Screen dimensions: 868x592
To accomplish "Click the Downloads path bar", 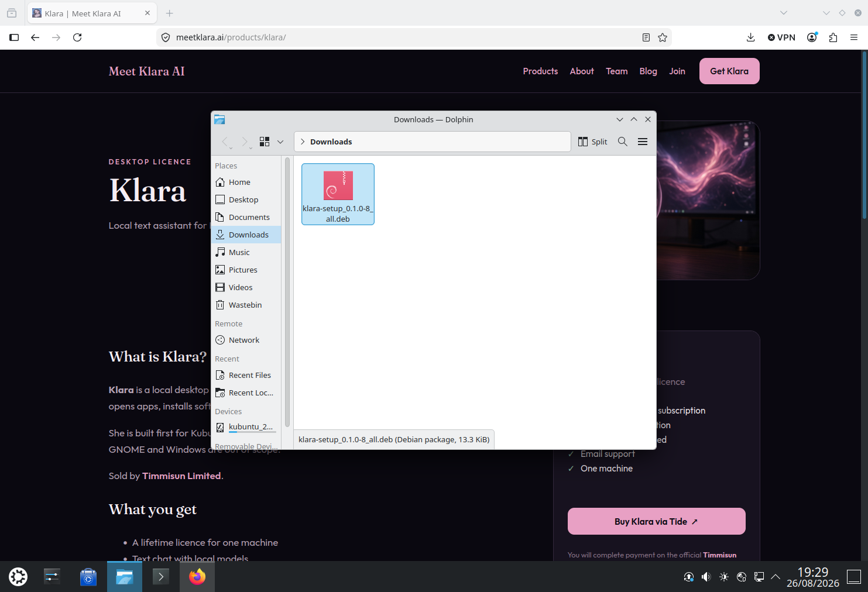I will click(432, 142).
